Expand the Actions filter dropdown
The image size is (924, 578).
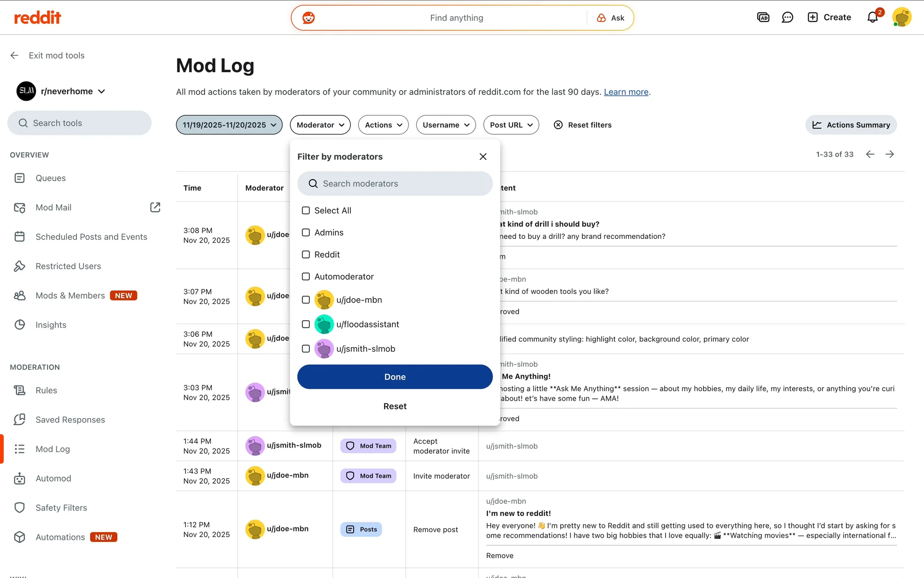[x=383, y=125]
